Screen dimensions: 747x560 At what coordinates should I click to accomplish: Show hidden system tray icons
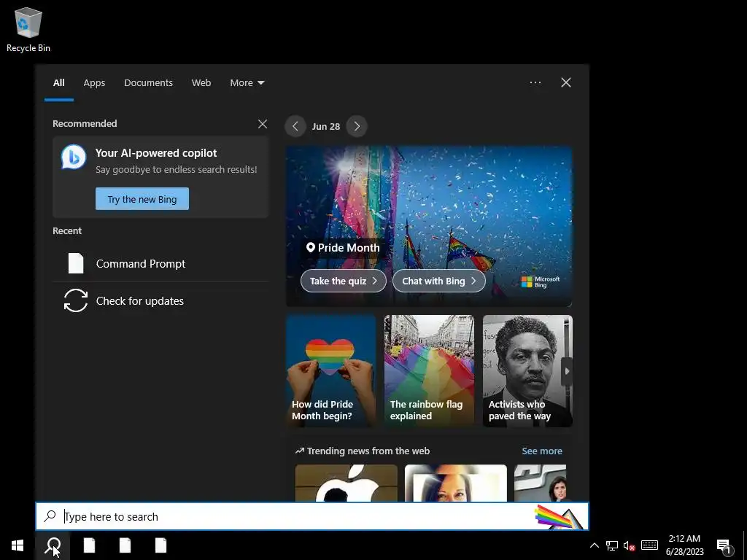click(x=594, y=545)
